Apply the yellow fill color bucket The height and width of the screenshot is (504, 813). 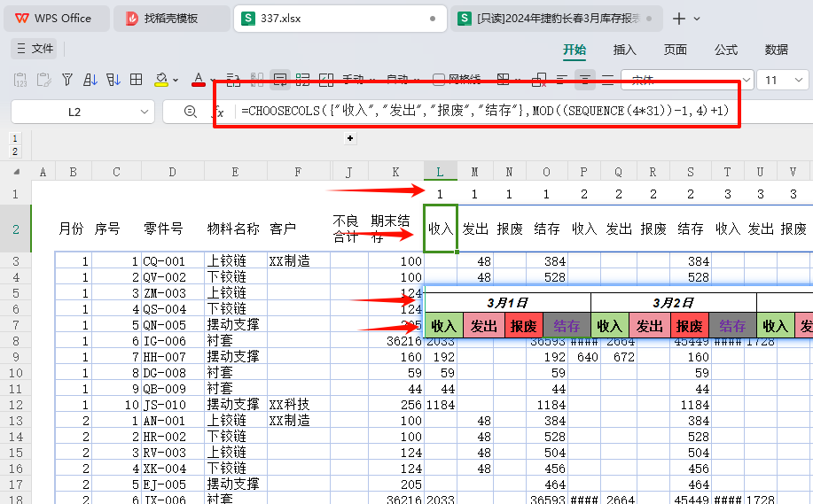(x=161, y=80)
